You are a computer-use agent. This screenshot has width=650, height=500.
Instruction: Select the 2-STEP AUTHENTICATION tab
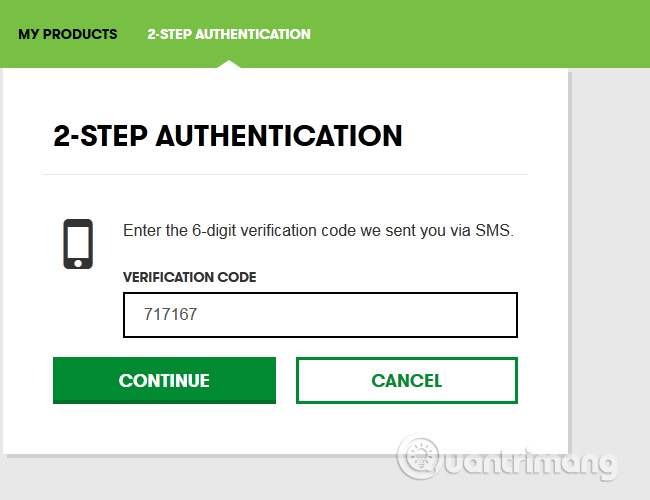click(x=229, y=34)
